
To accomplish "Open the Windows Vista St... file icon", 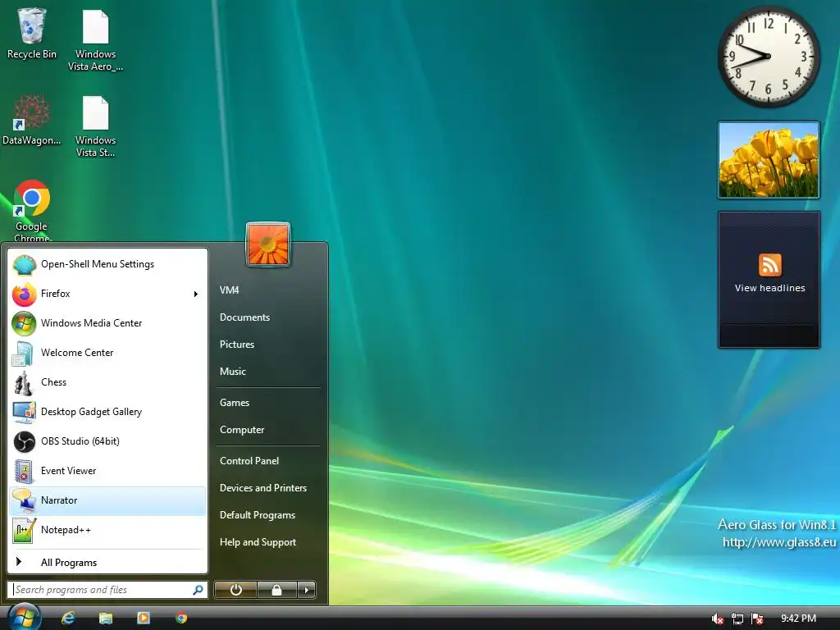I will pyautogui.click(x=95, y=126).
